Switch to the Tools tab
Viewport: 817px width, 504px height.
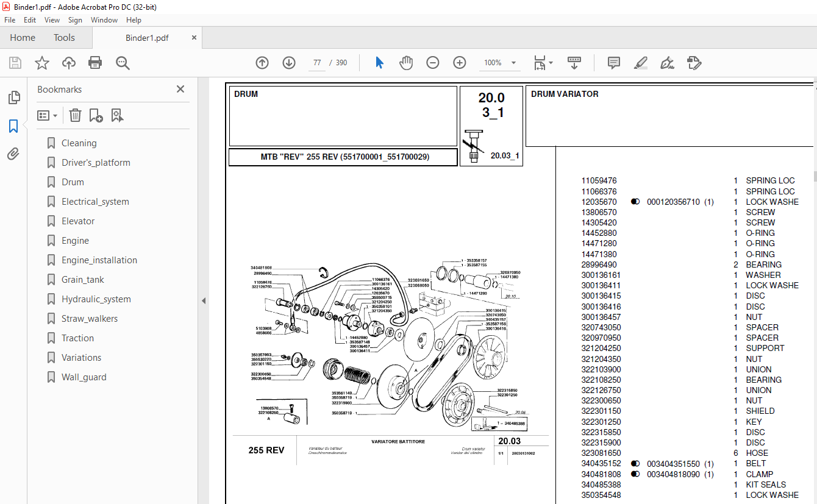64,38
